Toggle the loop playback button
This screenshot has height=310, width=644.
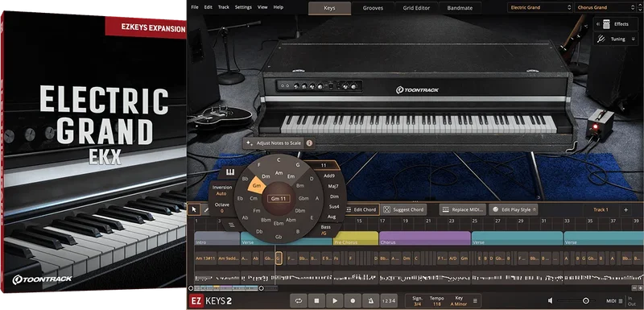coord(299,301)
